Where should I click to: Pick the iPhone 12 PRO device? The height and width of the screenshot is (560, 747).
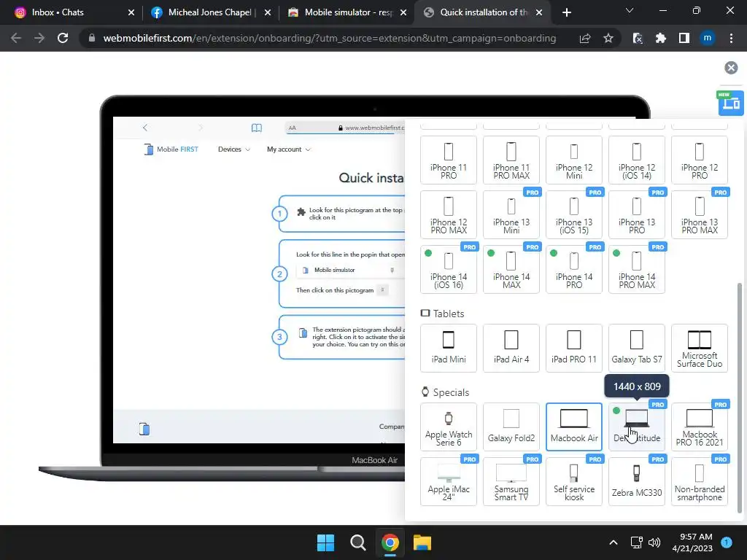click(700, 160)
